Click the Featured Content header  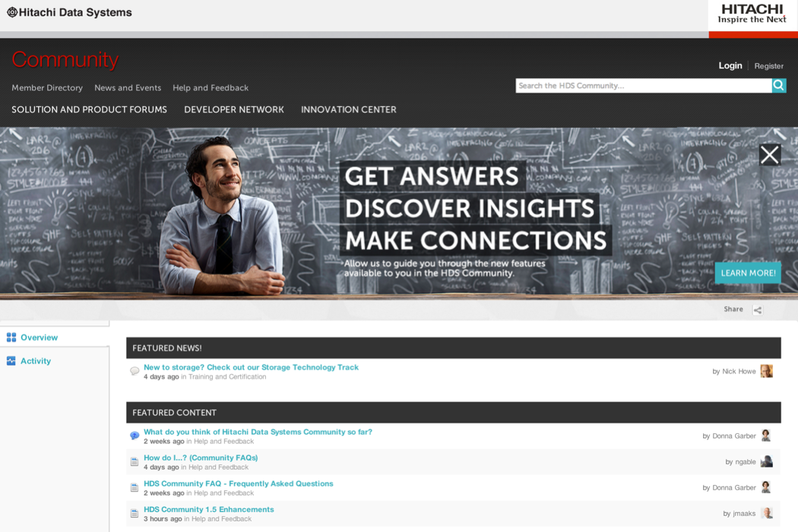[454, 413]
